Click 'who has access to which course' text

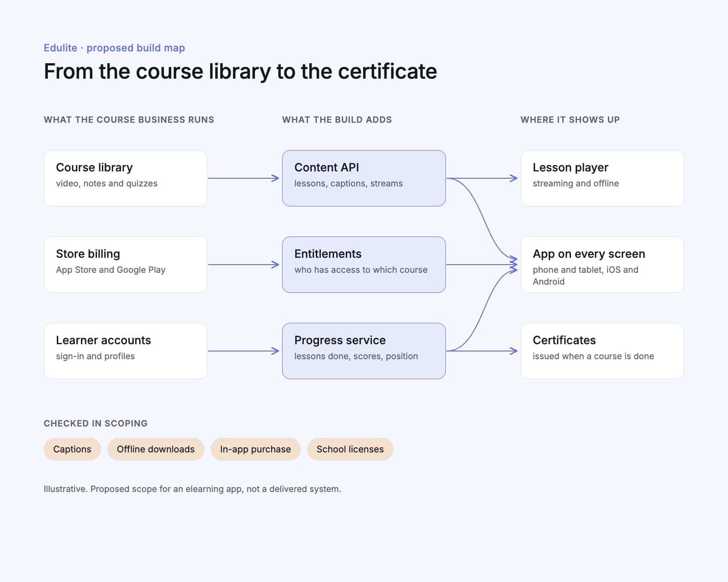pos(361,270)
